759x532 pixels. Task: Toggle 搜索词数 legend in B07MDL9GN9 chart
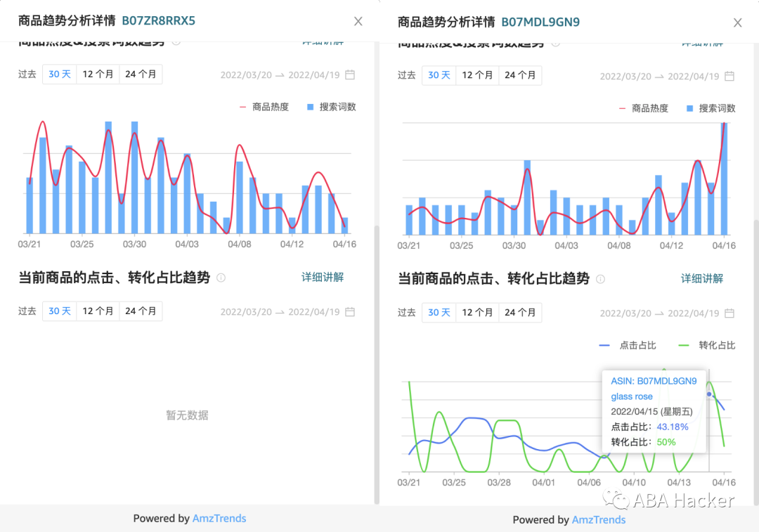(x=711, y=108)
